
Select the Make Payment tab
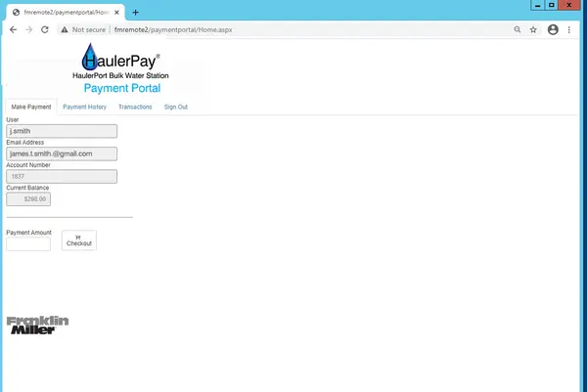[x=31, y=107]
